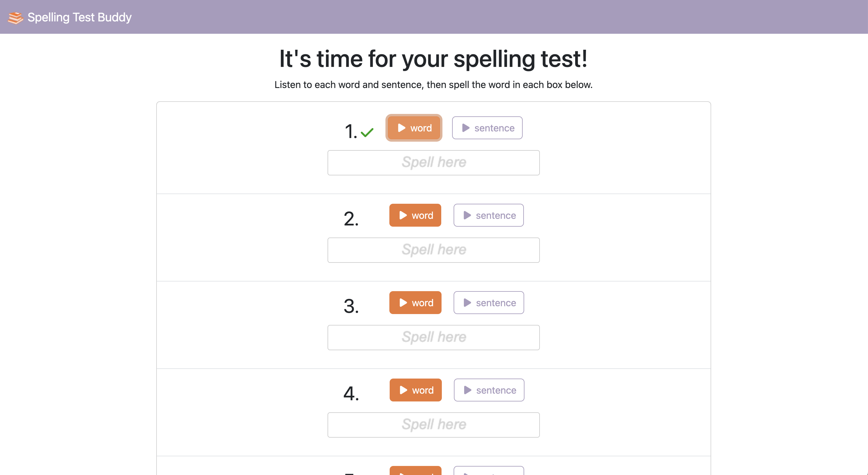Viewport: 868px width, 475px height.
Task: Click the word button for question 5
Action: pyautogui.click(x=416, y=471)
